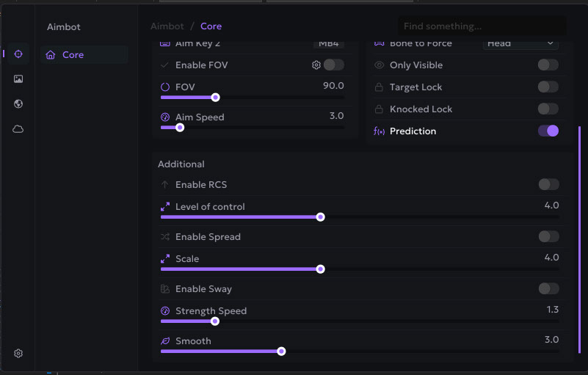The width and height of the screenshot is (588, 375).
Task: Click the eye icon next to Only Visible
Action: coord(380,65)
